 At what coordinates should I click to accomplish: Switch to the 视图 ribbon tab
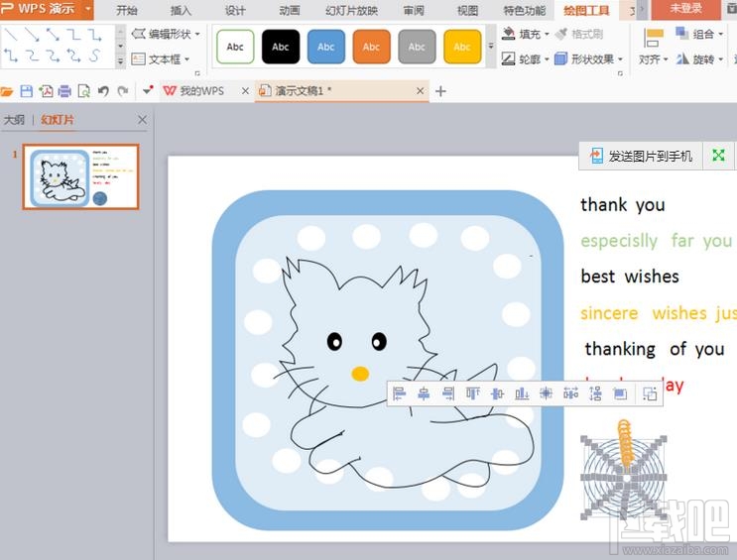(x=467, y=10)
